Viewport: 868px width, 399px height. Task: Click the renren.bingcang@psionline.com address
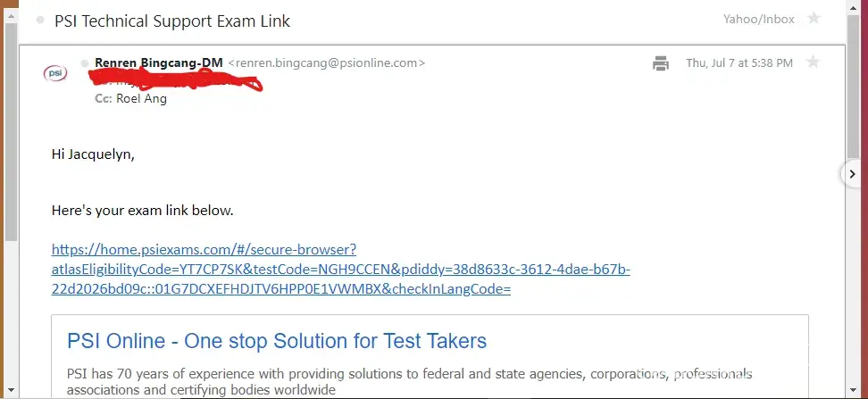pyautogui.click(x=327, y=63)
